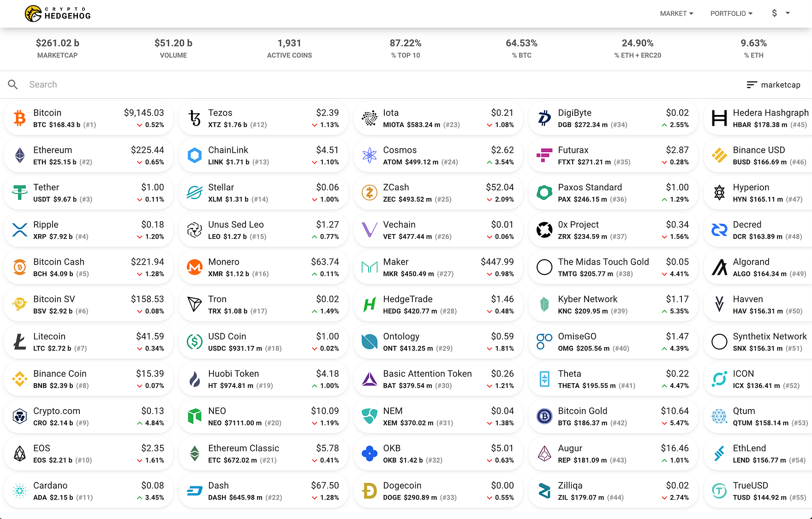Click the NEO green icon
This screenshot has height=519, width=812.
[x=195, y=416]
